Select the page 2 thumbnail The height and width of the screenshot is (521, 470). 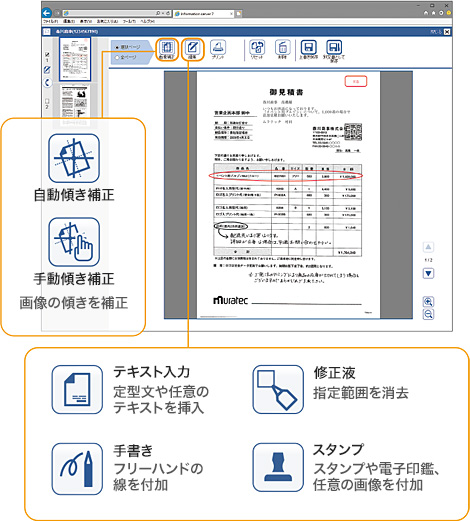(x=74, y=102)
